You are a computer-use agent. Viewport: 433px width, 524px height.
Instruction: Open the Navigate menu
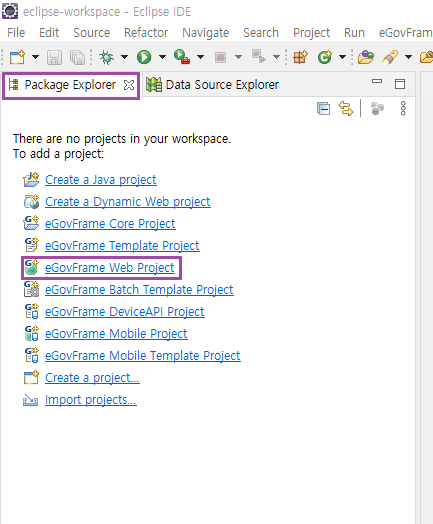coord(205,33)
